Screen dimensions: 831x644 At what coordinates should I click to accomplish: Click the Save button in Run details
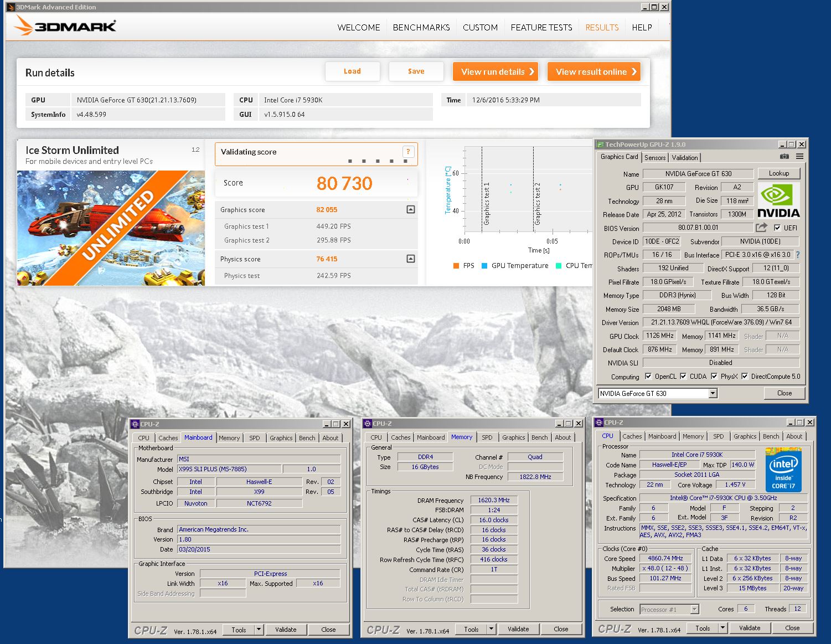tap(416, 71)
